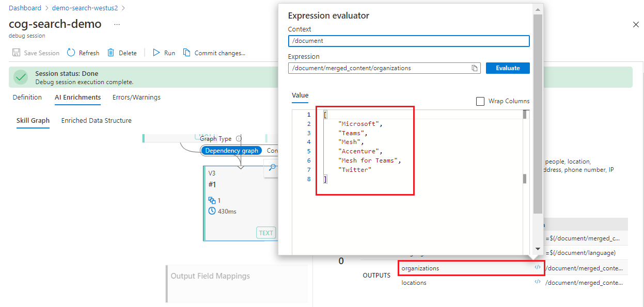This screenshot has height=307, width=644.
Task: Click the code icon in organizations row
Action: coord(538,268)
